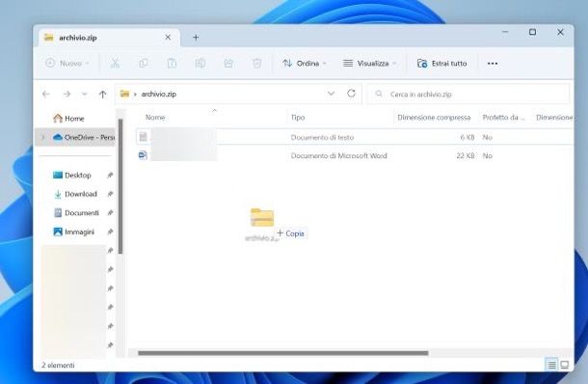Refresh the archivio.zip folder view

coord(351,94)
